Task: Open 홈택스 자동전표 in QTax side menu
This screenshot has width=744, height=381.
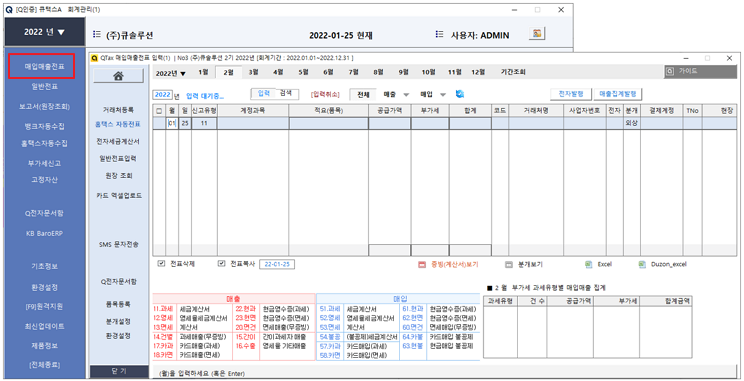Action: [x=118, y=124]
